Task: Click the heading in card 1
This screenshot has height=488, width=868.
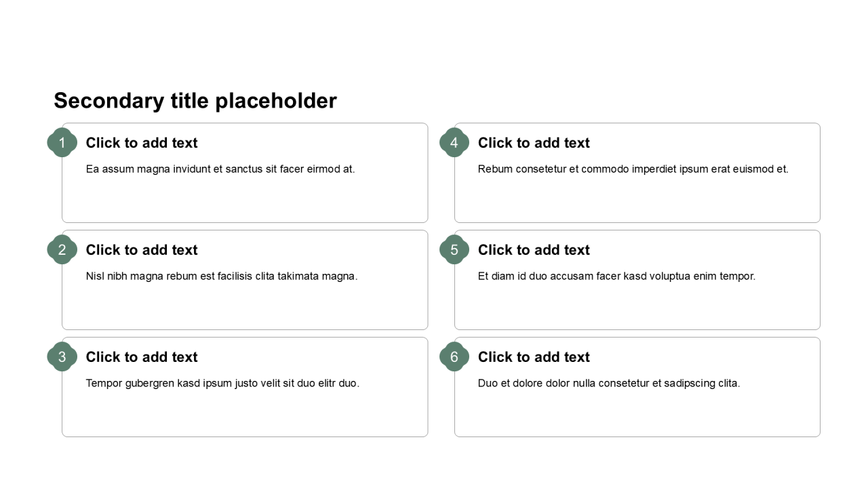Action: [x=142, y=143]
